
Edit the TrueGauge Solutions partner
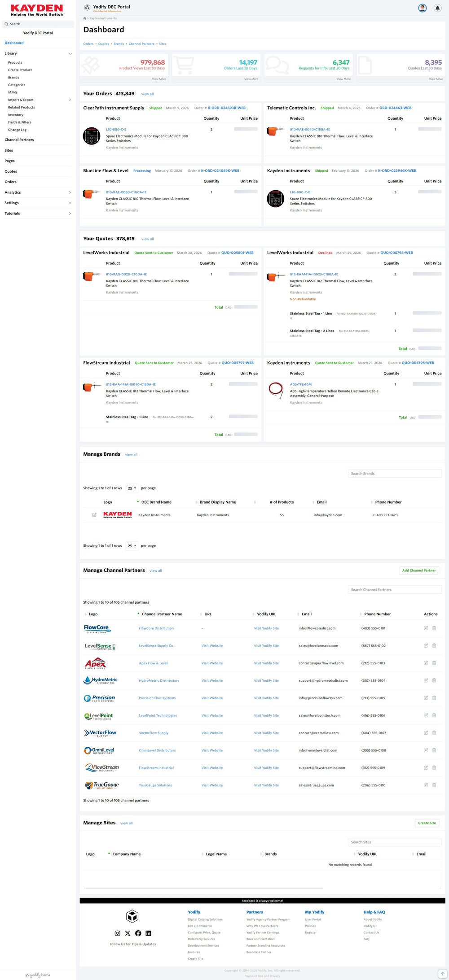click(x=426, y=785)
